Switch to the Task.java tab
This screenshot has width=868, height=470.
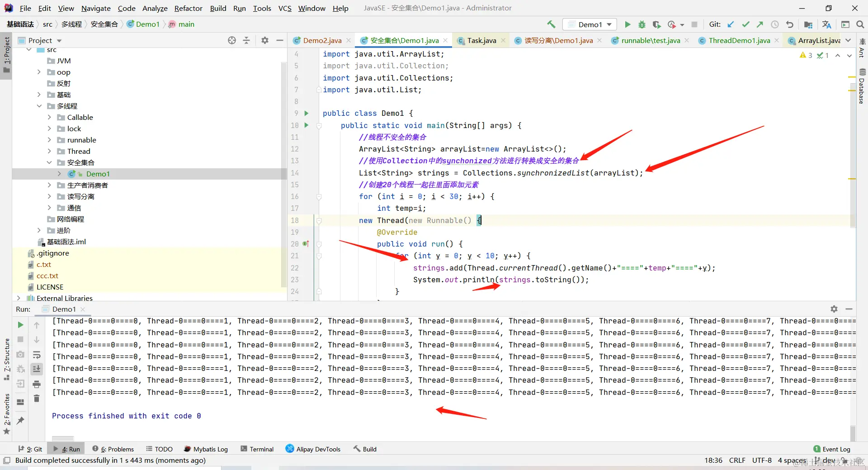(x=481, y=40)
